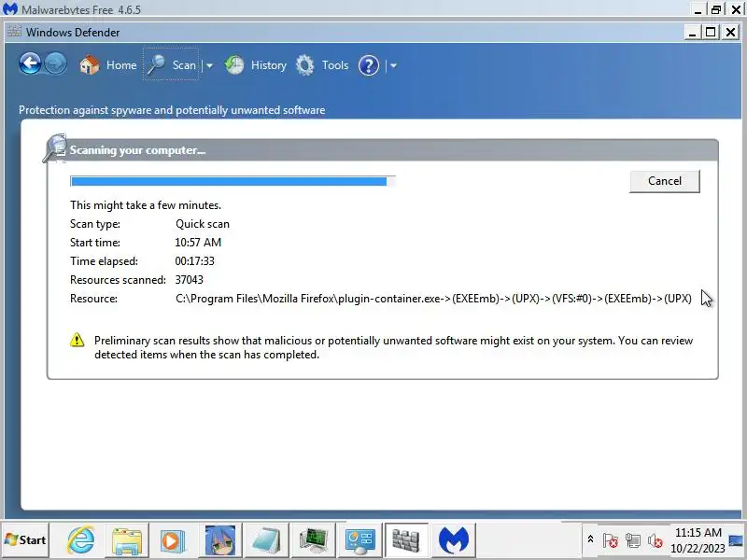This screenshot has width=747, height=560.
Task: Click the yellow warning triangle icon
Action: [78, 340]
